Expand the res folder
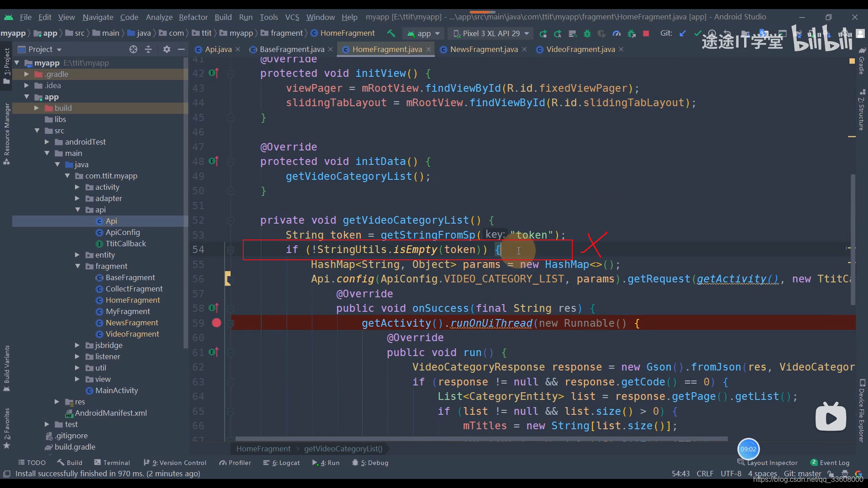This screenshot has height=488, width=868. [57, 402]
